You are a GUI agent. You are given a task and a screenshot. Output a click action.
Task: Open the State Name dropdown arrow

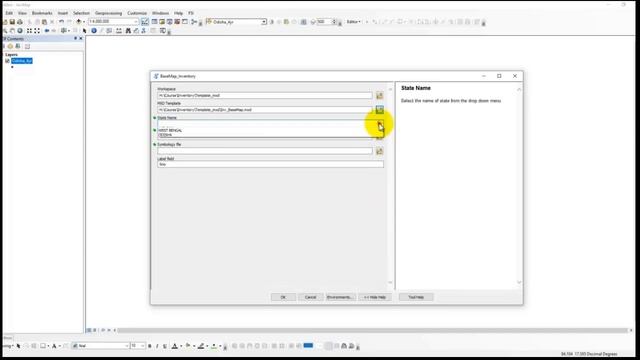click(x=380, y=124)
